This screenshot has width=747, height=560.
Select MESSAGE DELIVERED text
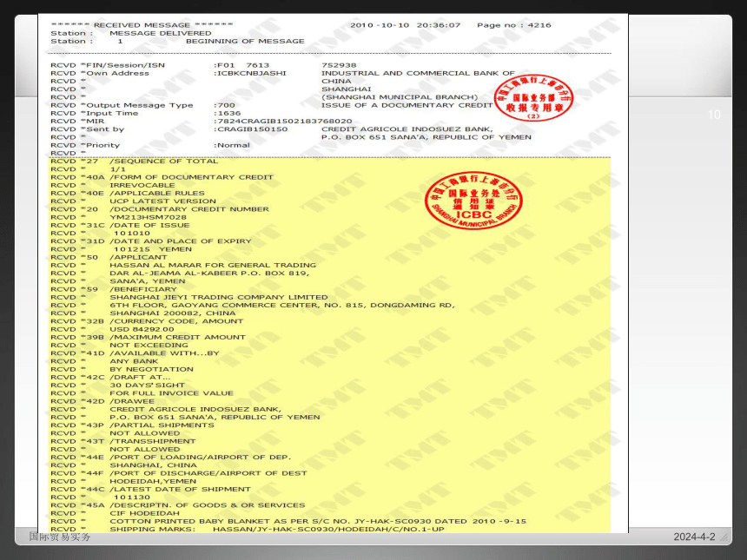161,33
